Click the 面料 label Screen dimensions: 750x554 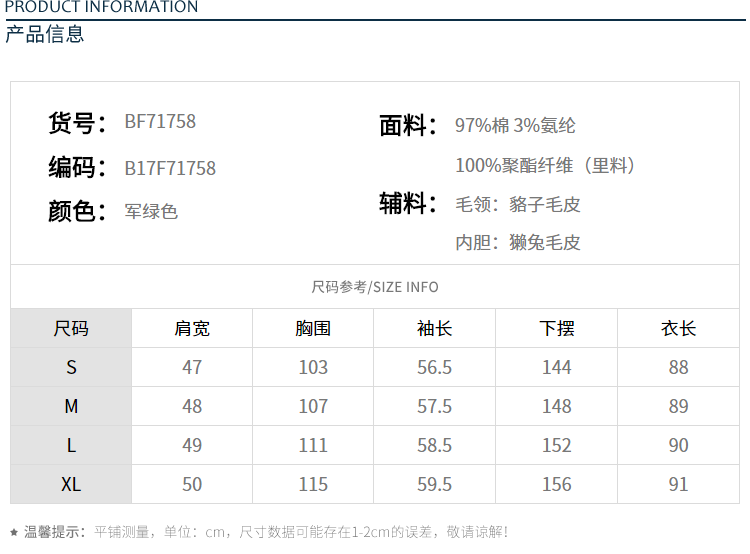click(x=408, y=125)
